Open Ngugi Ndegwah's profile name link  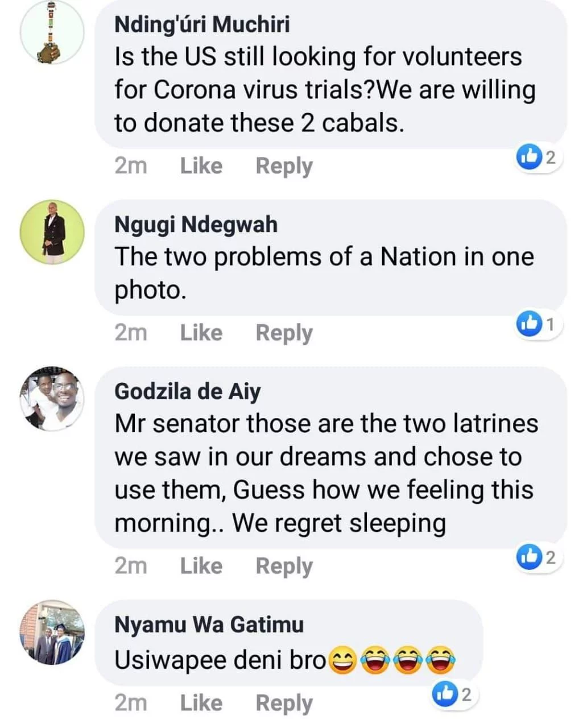coord(196,225)
